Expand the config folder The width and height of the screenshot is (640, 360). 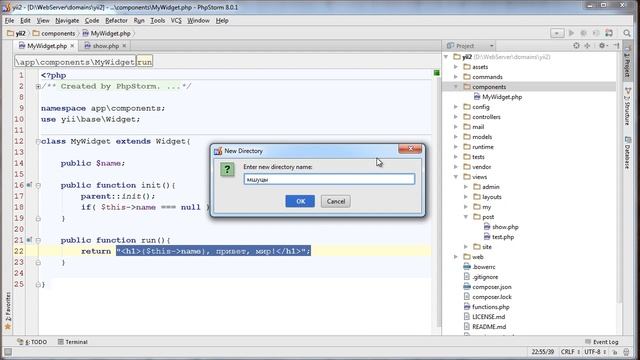(456, 107)
